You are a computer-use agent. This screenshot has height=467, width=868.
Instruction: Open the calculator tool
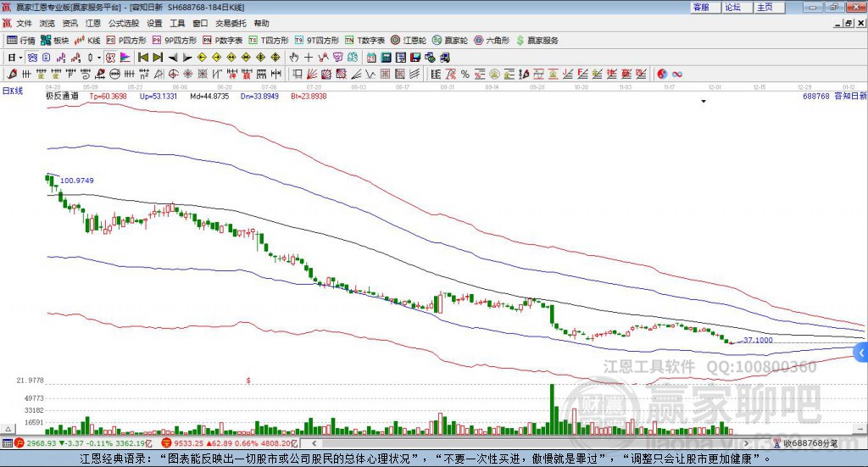tap(386, 58)
